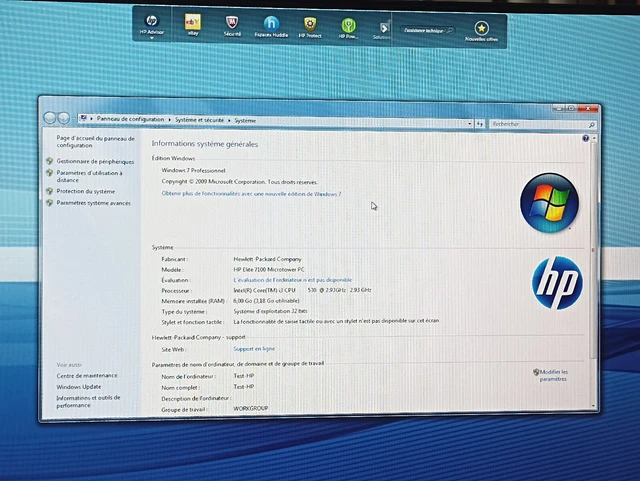Click shield icon beside Gestionnaire de périphériques
The image size is (640, 481).
49,161
